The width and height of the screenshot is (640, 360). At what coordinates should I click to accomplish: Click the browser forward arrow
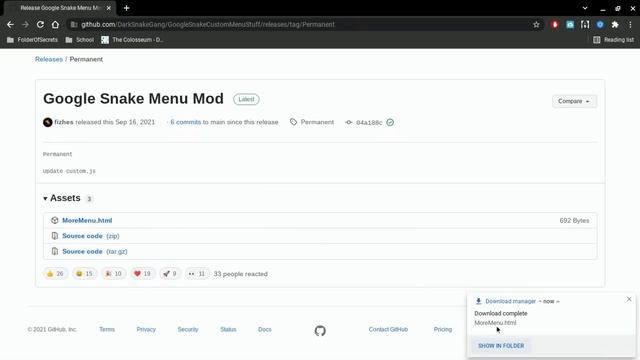pos(25,24)
